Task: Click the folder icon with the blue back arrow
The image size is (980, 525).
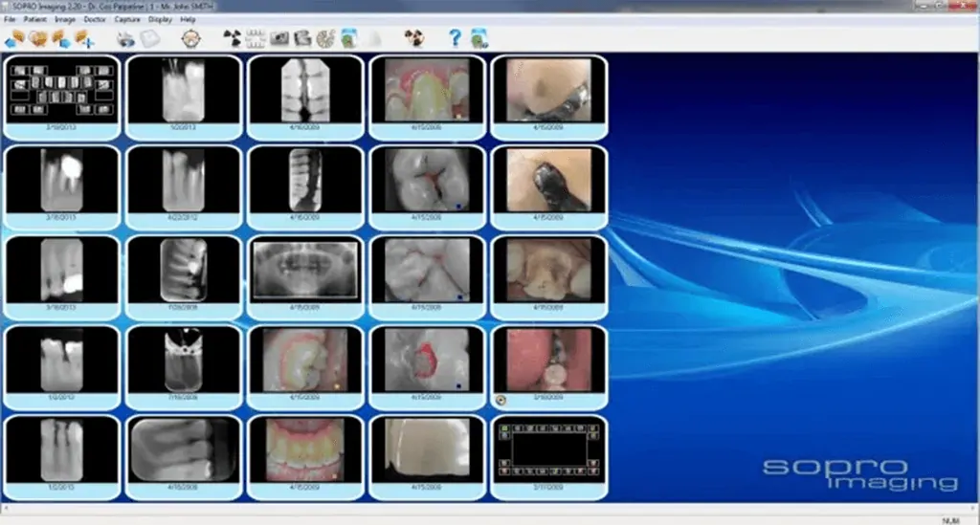Action: click(x=14, y=39)
